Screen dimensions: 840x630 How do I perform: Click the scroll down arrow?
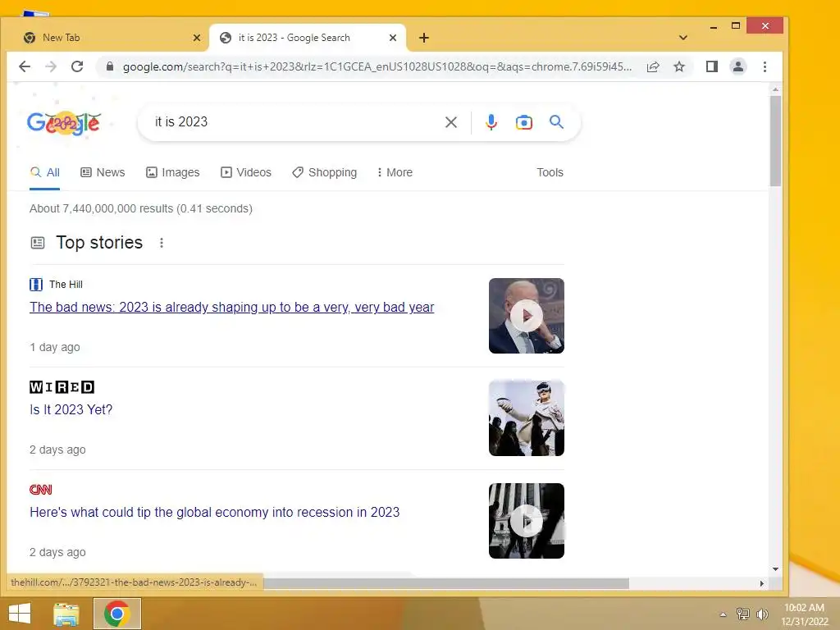click(x=775, y=569)
